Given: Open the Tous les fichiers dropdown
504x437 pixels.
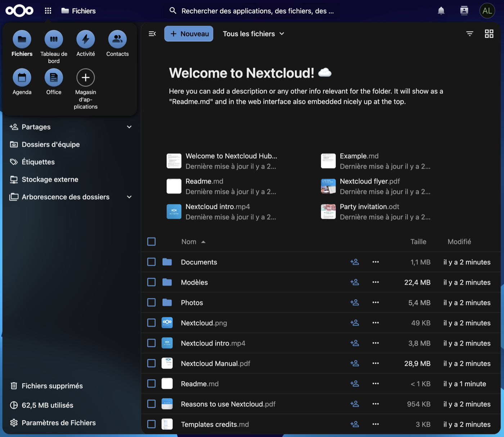Looking at the screenshot, I should tap(253, 34).
